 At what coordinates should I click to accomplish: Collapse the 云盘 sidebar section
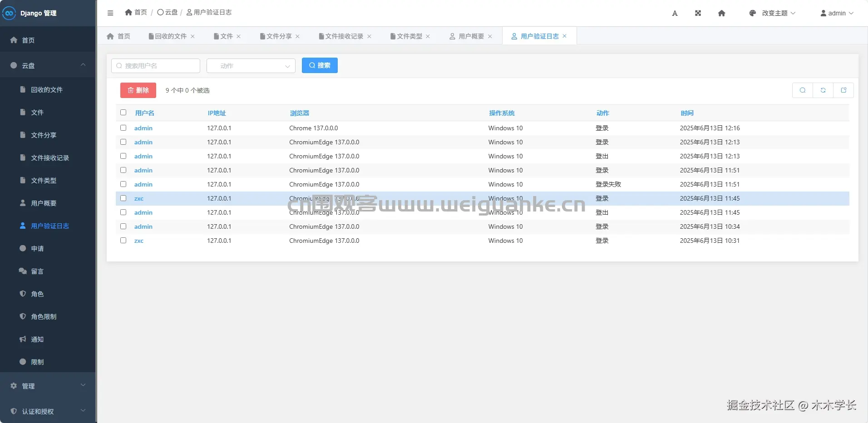48,66
